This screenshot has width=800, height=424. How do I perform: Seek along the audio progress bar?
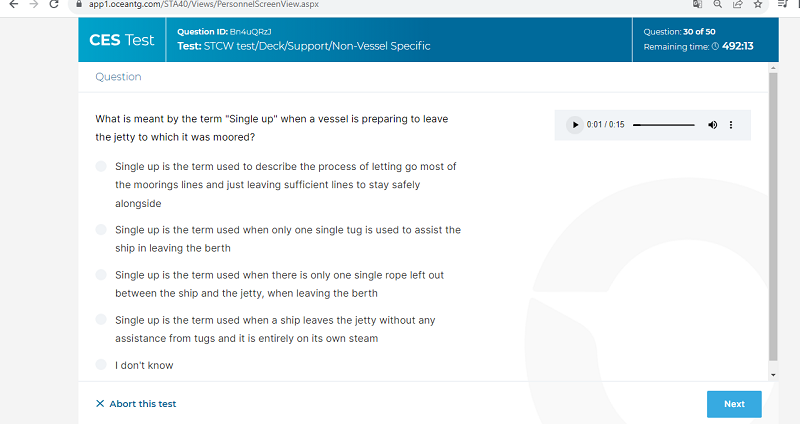[663, 124]
